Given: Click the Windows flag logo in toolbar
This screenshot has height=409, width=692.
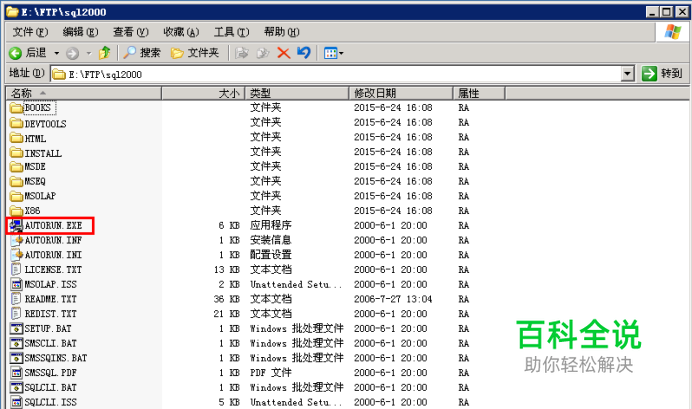Looking at the screenshot, I should (x=673, y=32).
